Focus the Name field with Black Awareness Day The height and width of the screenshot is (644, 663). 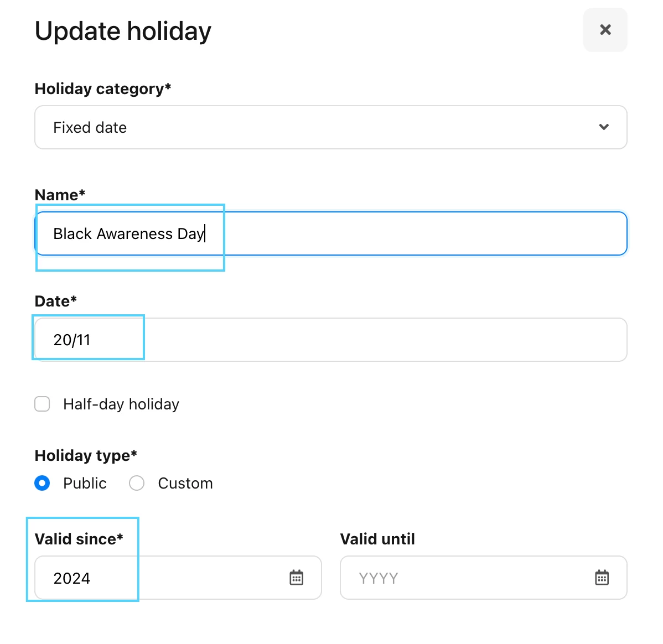(330, 233)
